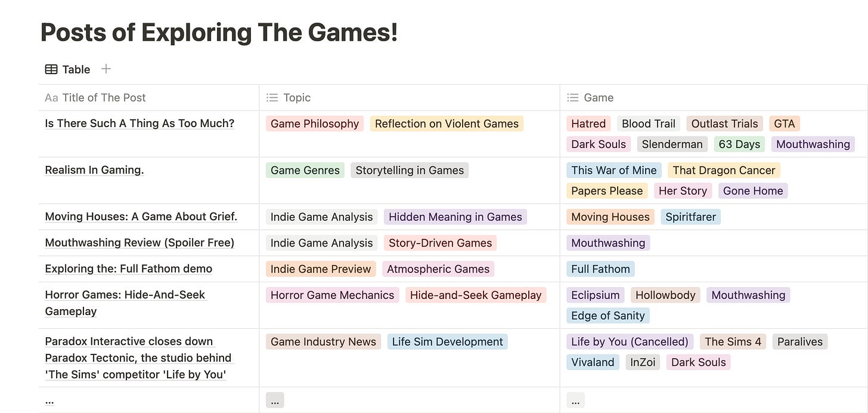Open the Topic column header menu
This screenshot has height=413, width=868.
click(296, 97)
